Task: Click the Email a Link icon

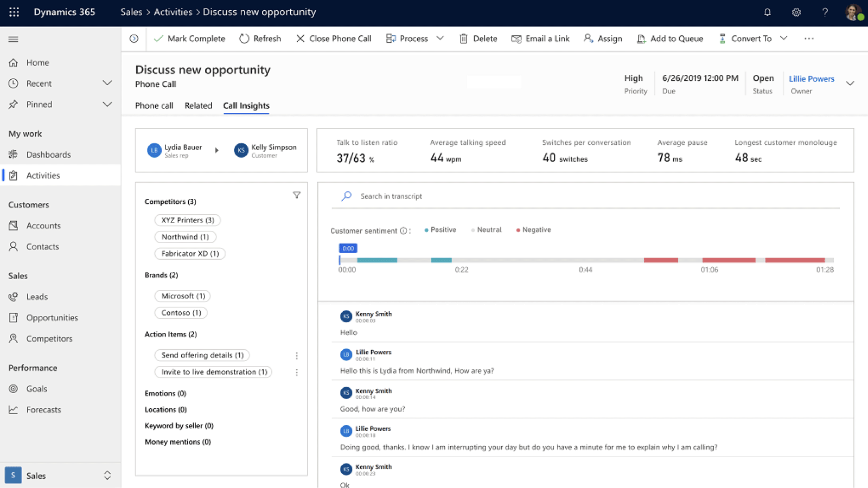Action: 516,38
